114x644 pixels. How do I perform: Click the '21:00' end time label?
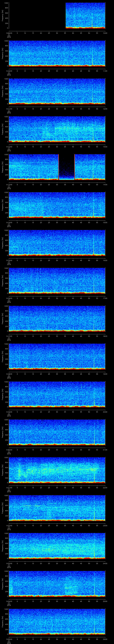(x=105, y=450)
